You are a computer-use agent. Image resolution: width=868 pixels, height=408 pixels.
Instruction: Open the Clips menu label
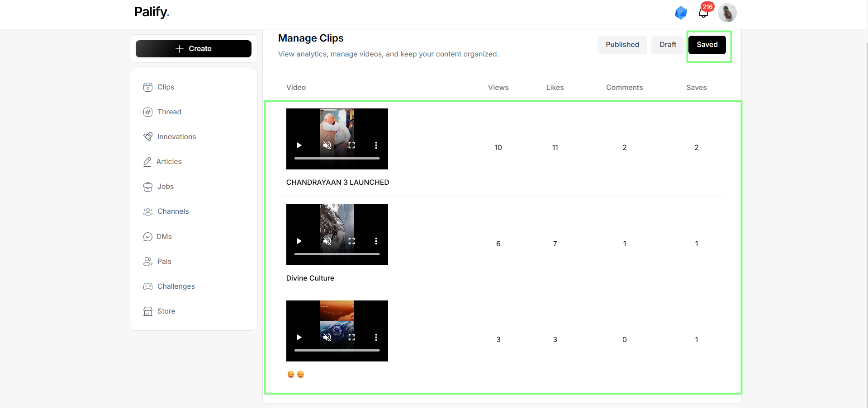click(166, 87)
